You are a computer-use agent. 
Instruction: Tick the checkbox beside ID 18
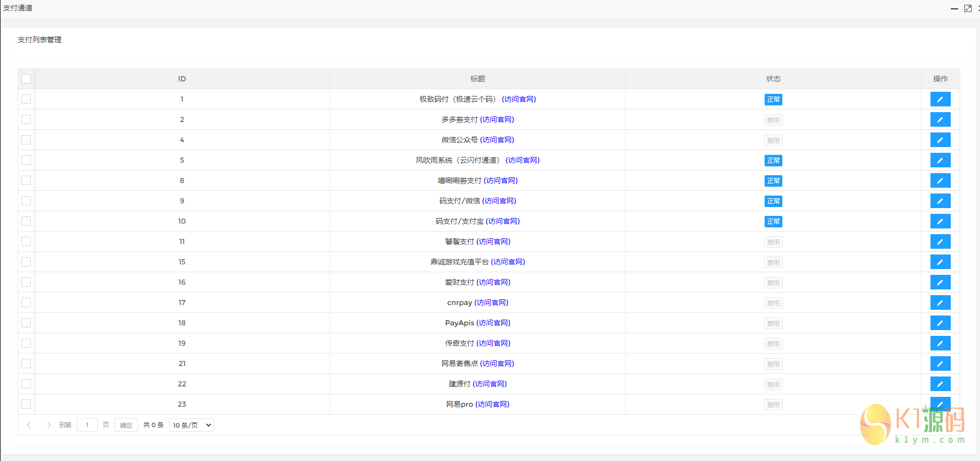coord(26,323)
